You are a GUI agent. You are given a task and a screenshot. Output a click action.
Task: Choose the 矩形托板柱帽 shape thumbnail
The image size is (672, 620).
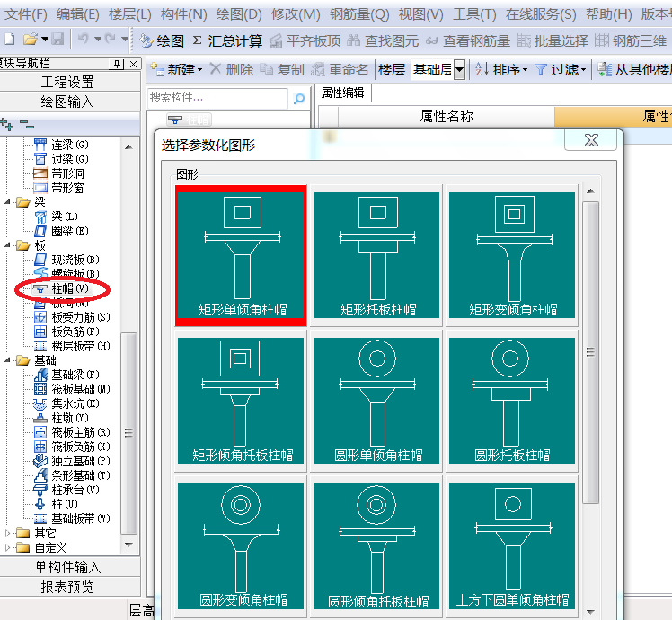click(x=376, y=255)
